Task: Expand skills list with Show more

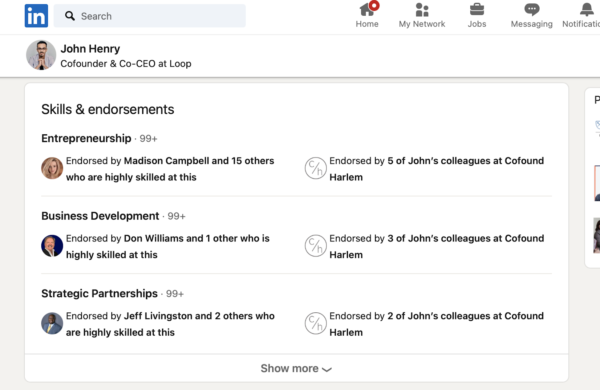Action: 296,368
